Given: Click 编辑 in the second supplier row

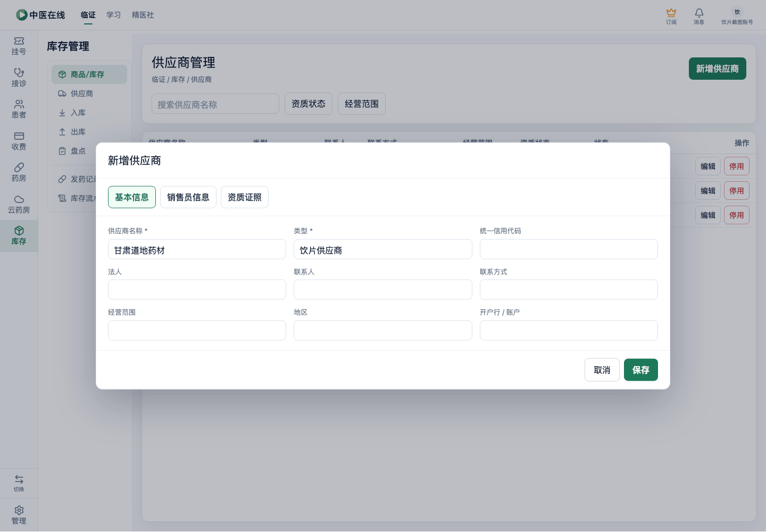Looking at the screenshot, I should pyautogui.click(x=708, y=191).
